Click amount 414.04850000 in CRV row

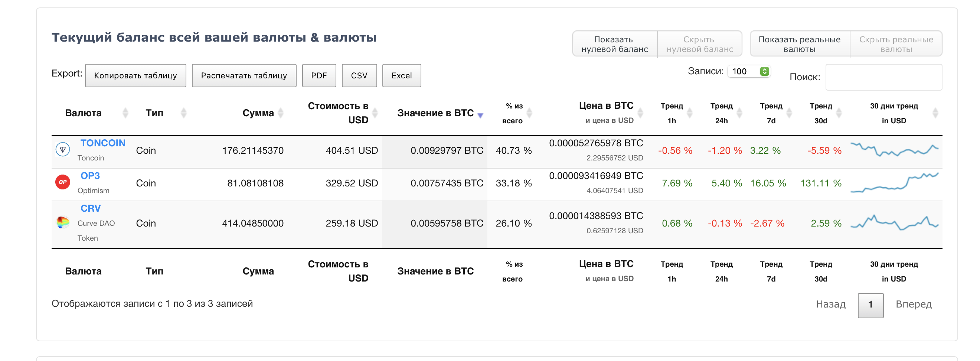(252, 223)
